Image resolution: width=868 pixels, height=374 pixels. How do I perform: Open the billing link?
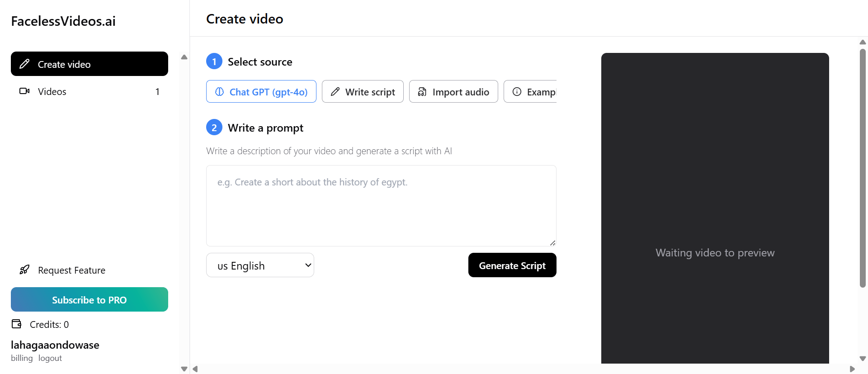coord(22,358)
